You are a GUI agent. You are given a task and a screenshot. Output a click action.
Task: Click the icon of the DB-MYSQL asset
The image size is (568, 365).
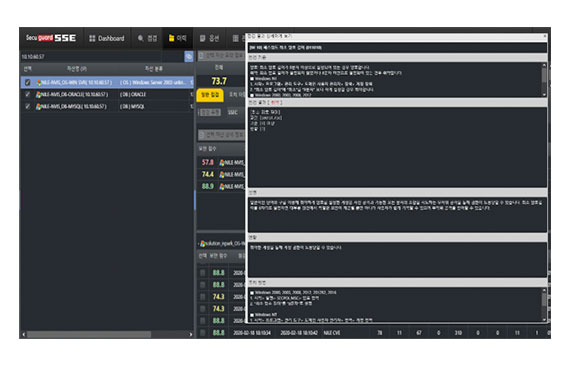click(x=38, y=106)
